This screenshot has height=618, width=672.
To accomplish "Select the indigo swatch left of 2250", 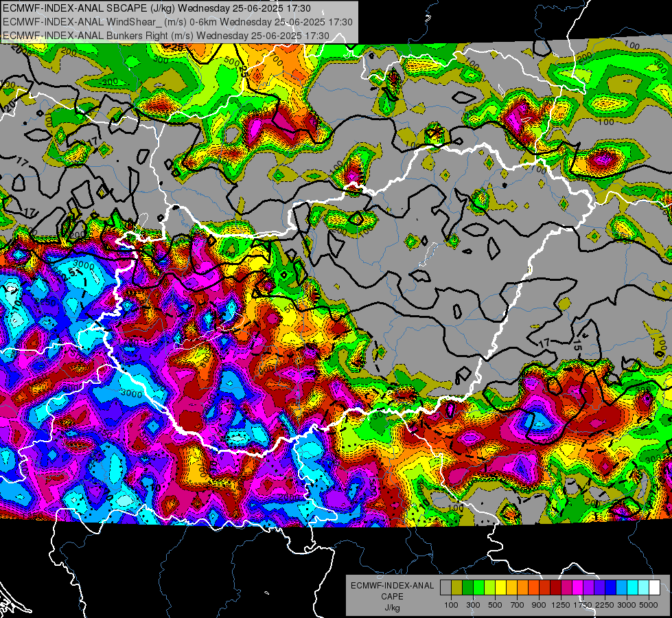I will [x=599, y=588].
